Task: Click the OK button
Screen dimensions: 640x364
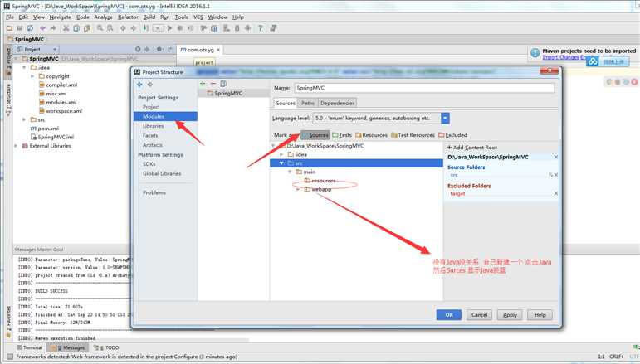Action: 449,315
